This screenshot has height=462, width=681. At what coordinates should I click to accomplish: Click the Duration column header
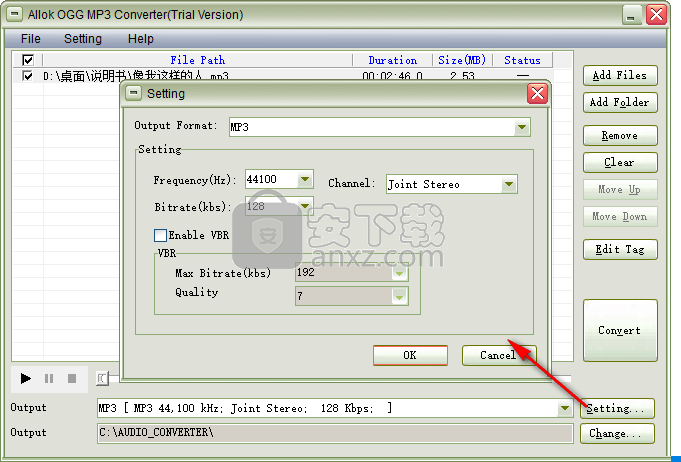393,60
